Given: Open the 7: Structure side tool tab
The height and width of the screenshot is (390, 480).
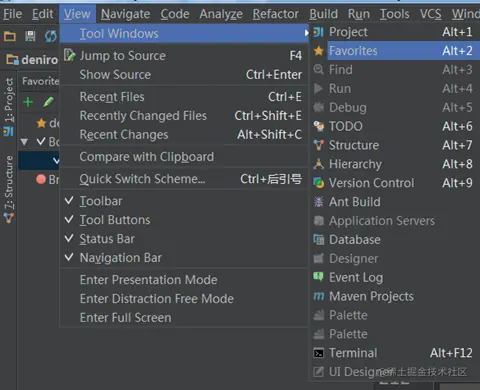Looking at the screenshot, I should click(x=9, y=190).
